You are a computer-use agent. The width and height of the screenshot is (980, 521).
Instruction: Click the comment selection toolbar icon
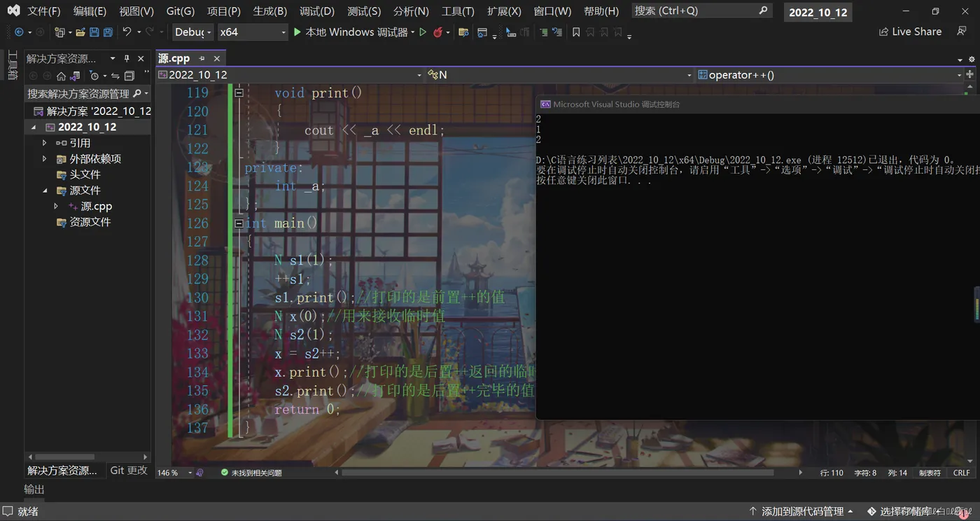(543, 32)
